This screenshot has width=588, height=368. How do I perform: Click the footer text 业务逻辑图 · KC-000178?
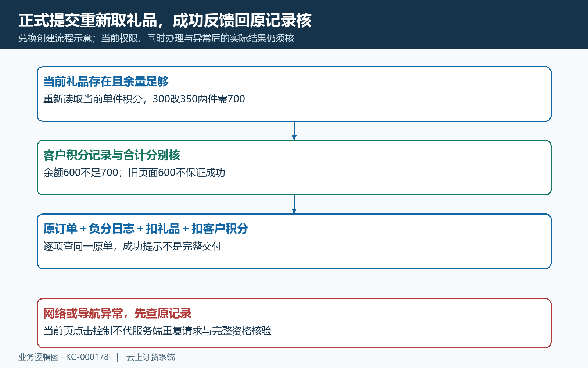coord(64,357)
